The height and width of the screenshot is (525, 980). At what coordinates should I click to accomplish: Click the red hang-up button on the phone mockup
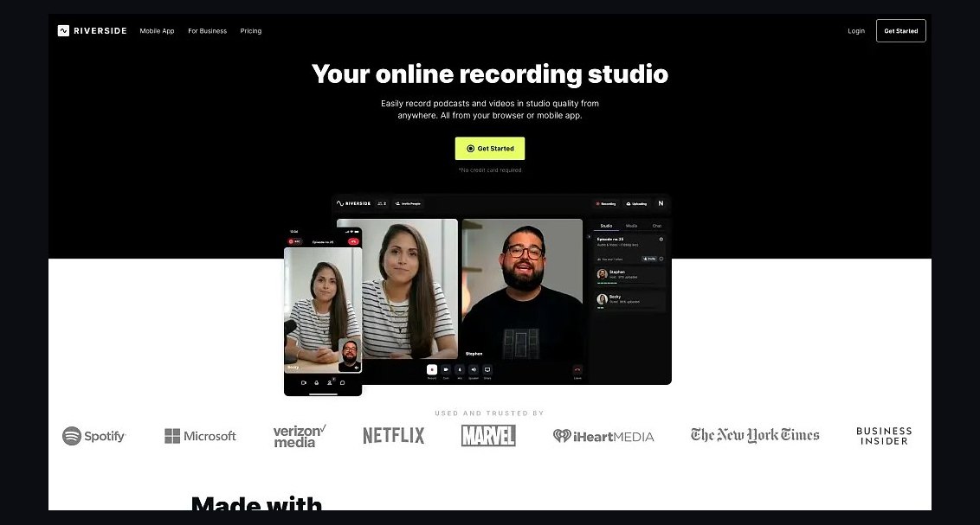[x=353, y=241]
